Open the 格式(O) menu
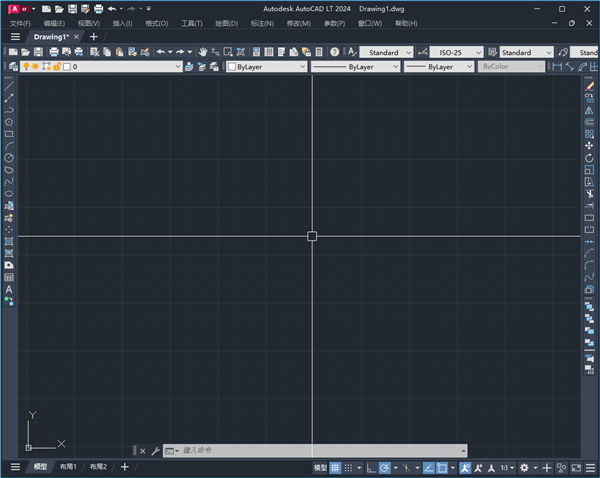The height and width of the screenshot is (478, 600). (155, 22)
